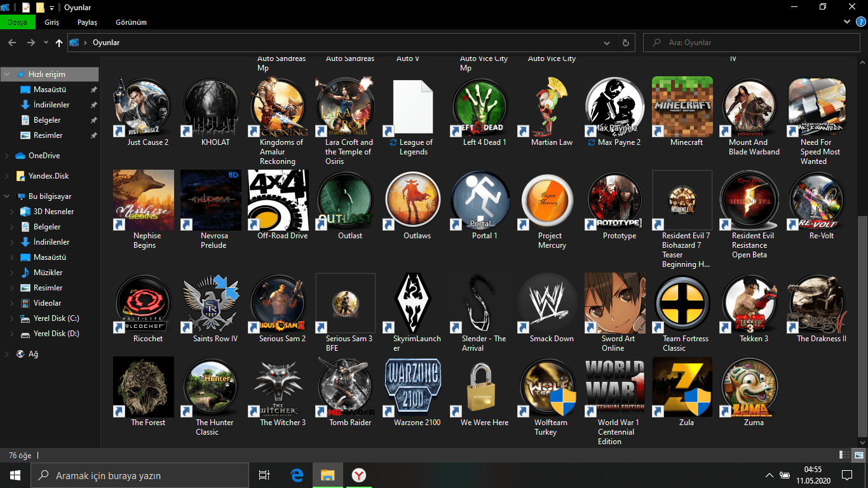The width and height of the screenshot is (868, 488).
Task: Select the Zula shortcut icon
Action: 682,387
